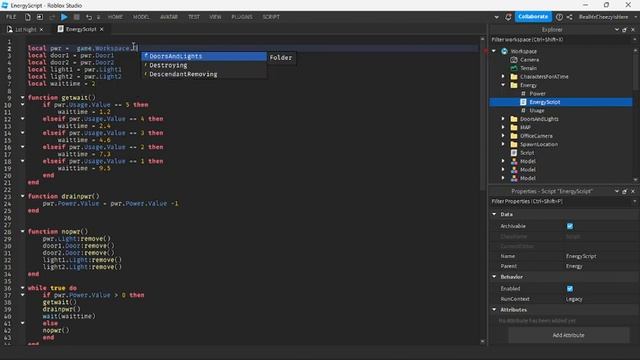The height and width of the screenshot is (360, 640).
Task: Click the Workspace globe icon
Action: (504, 51)
